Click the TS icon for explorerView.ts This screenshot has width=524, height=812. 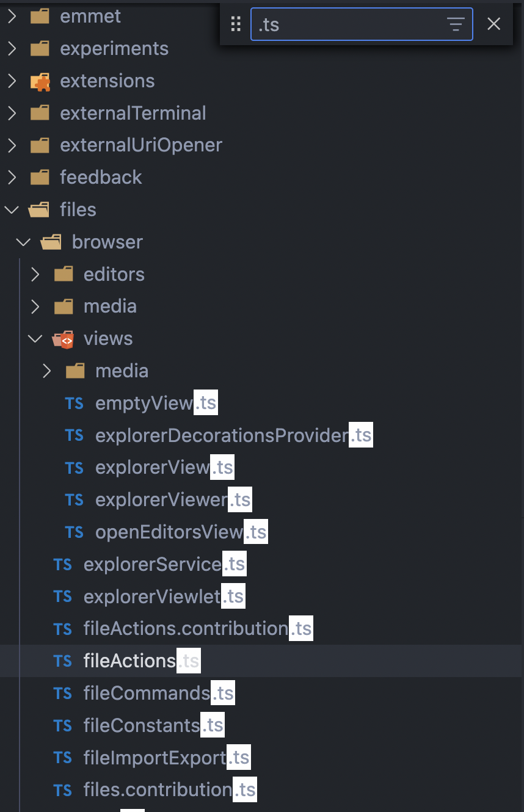tap(74, 467)
